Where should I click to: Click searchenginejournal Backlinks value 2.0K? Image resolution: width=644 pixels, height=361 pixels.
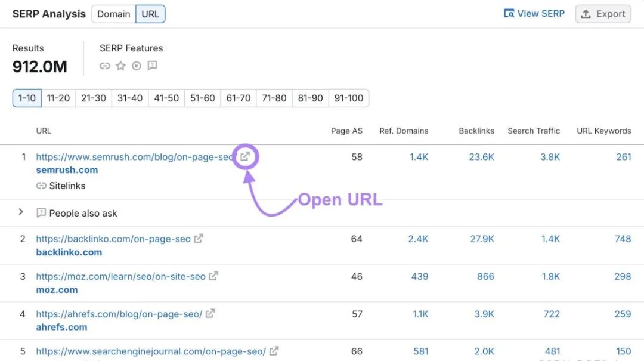[484, 351]
